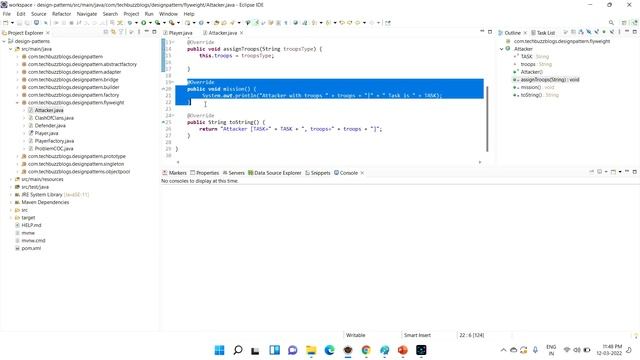Click the Project Explorer filter icon
The image size is (640, 360).
pos(121,32)
